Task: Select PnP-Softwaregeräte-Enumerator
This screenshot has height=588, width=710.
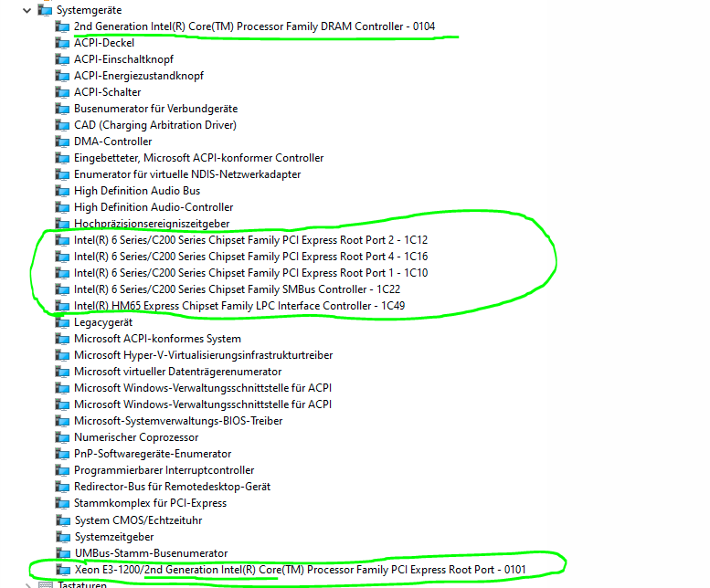Action: point(153,454)
